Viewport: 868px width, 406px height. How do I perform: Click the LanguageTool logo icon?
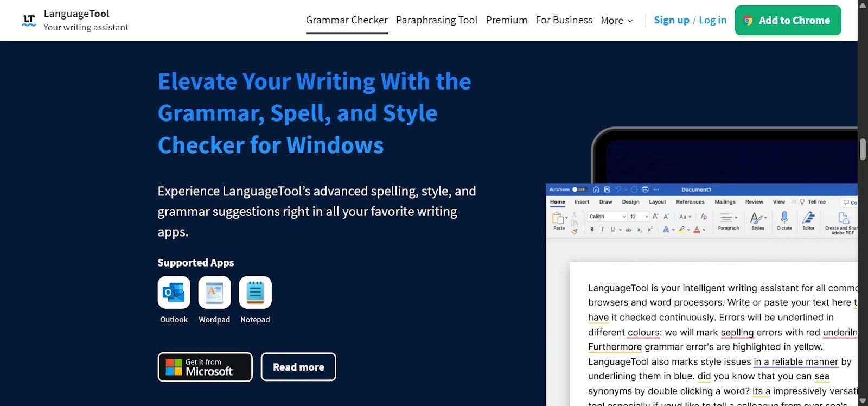tap(29, 21)
